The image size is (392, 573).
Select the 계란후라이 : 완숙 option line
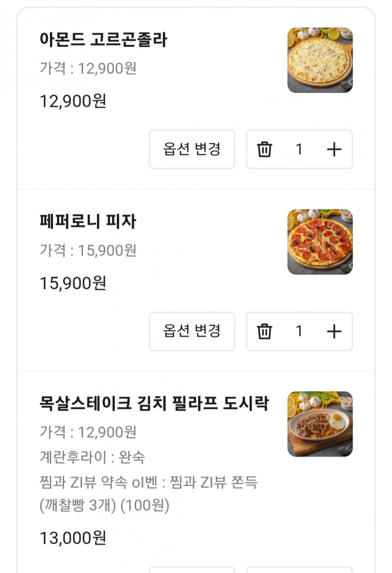click(92, 456)
